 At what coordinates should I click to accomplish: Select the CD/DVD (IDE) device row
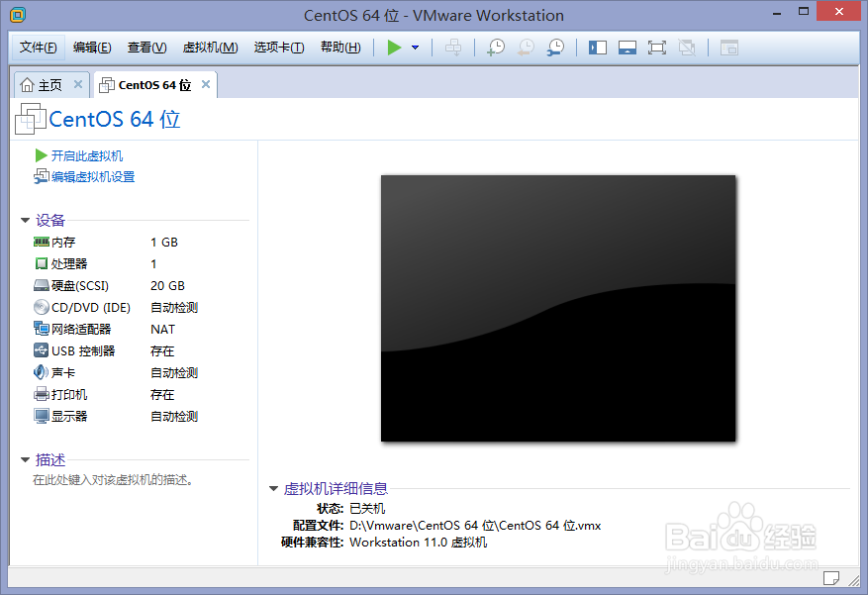[x=116, y=308]
